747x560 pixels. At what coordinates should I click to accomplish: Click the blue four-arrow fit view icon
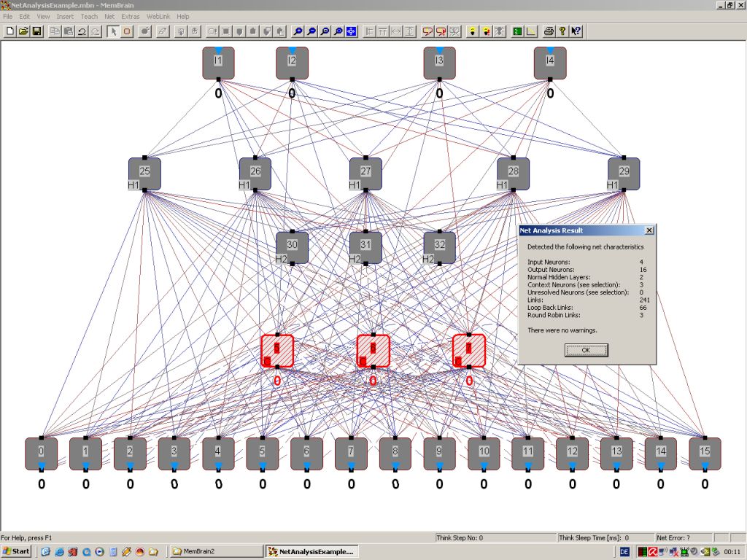[351, 31]
